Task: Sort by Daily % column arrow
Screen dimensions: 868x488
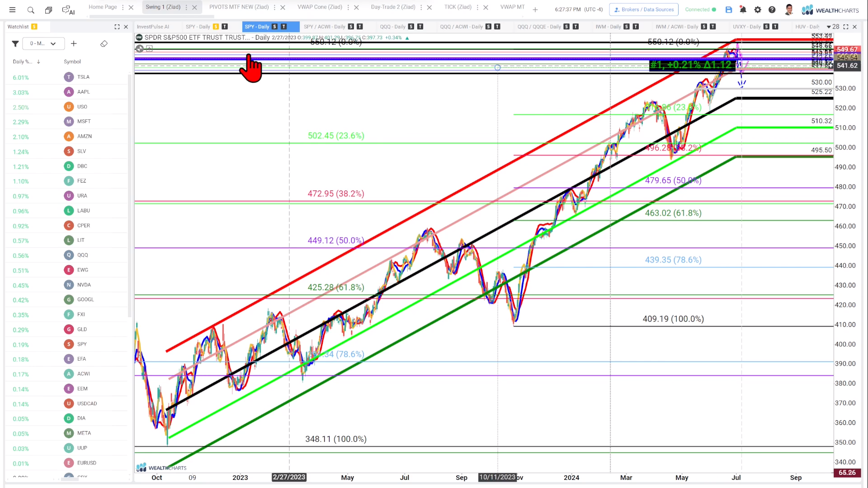Action: pyautogui.click(x=38, y=62)
